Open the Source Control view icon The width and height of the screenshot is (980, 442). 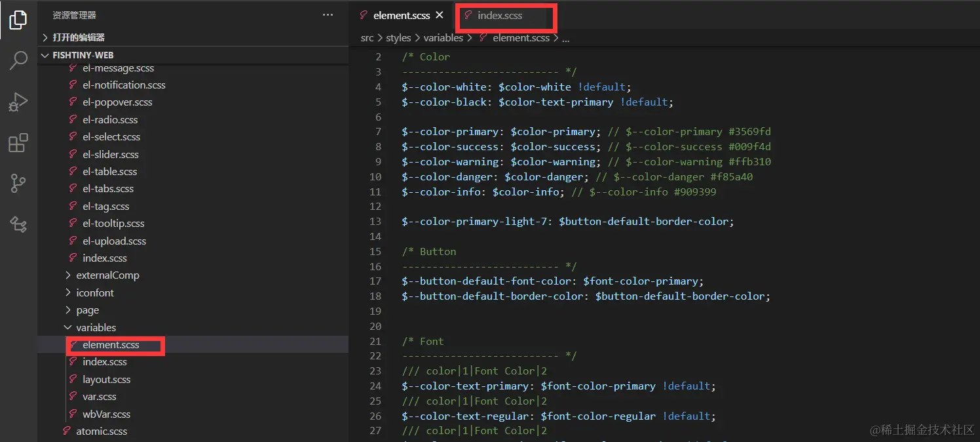[x=18, y=184]
